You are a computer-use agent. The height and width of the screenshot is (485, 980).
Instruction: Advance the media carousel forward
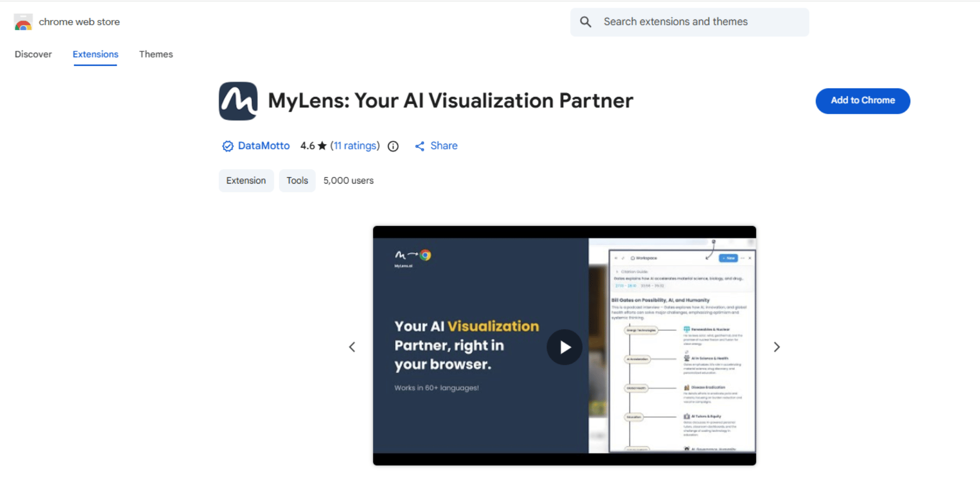(777, 347)
